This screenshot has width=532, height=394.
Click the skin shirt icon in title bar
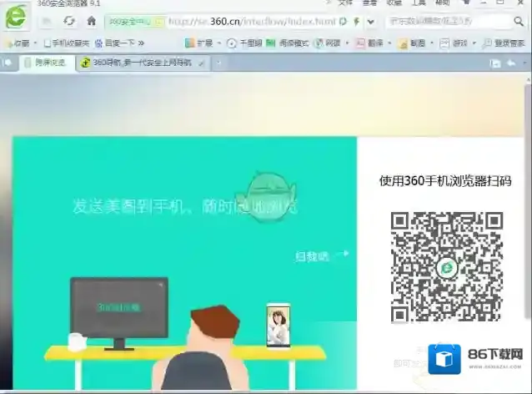(467, 3)
